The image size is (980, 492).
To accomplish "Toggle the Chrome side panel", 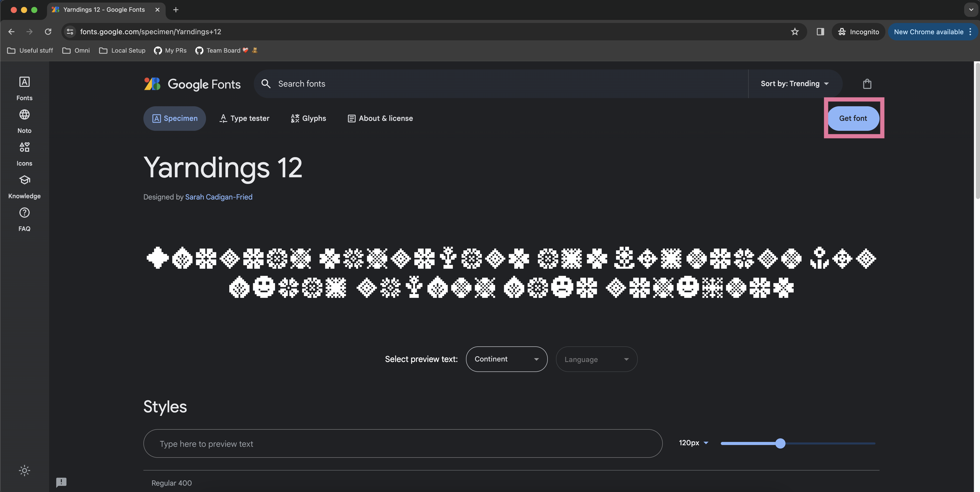I will click(x=820, y=32).
